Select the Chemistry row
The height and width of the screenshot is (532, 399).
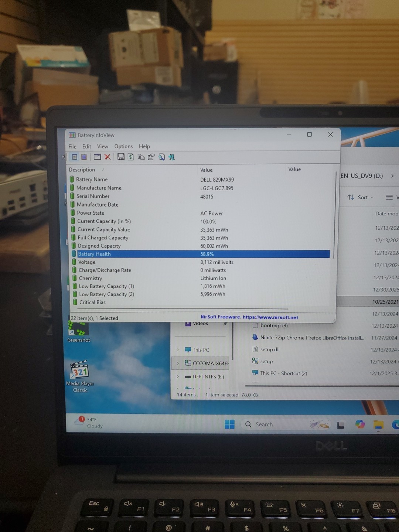click(200, 278)
